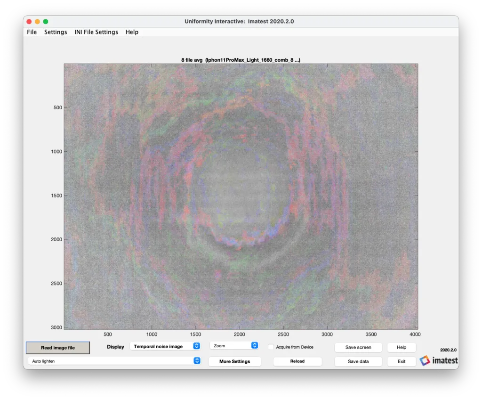The height and width of the screenshot is (400, 482).
Task: Open the INI File Settings menu
Action: 96,32
